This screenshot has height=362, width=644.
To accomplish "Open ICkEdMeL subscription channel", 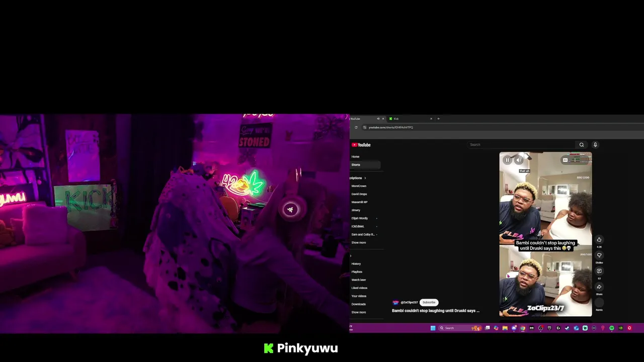I will [x=358, y=226].
